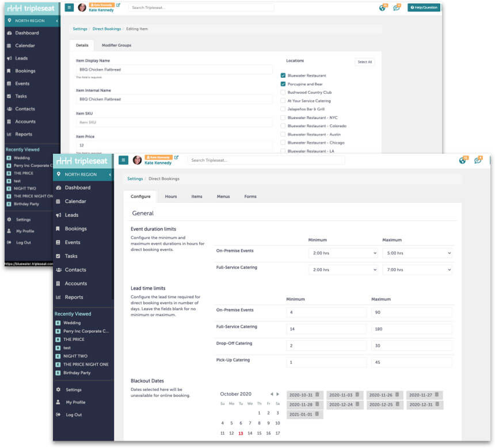Uncheck Bluewater Restaurant location checkbox

[x=283, y=75]
